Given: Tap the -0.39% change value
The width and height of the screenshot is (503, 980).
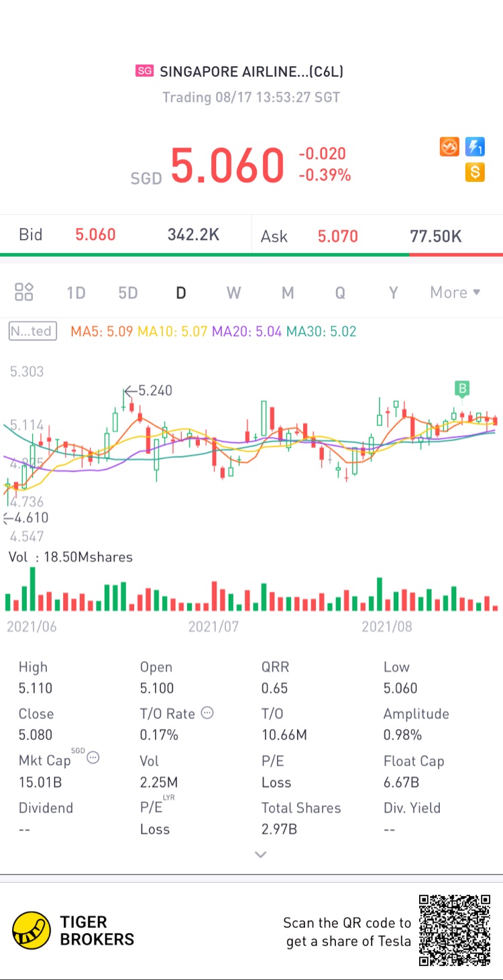Looking at the screenshot, I should tap(325, 175).
